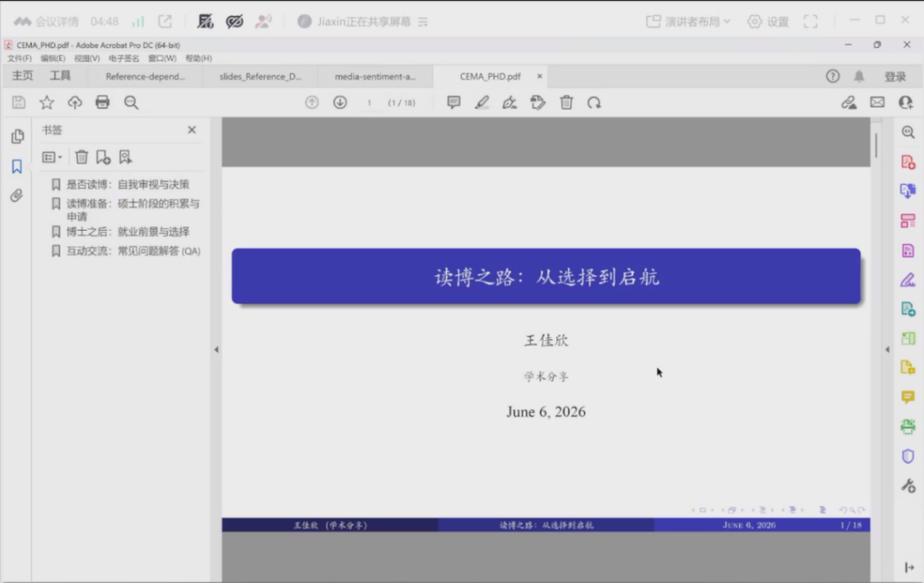Screen dimensions: 924x583
Task: Toggle the bookmarks panel icon
Action: (x=17, y=166)
